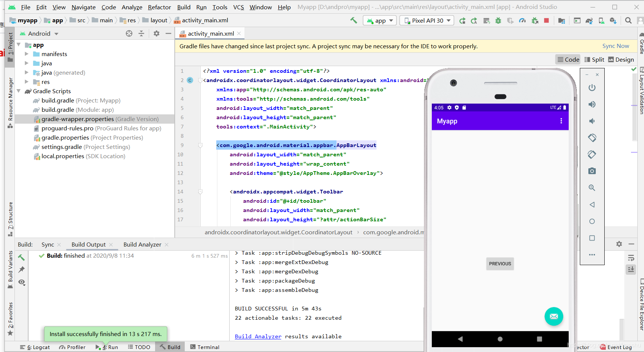This screenshot has height=352, width=644.
Task: Open the Build Variants side panel
Action: [x=10, y=270]
